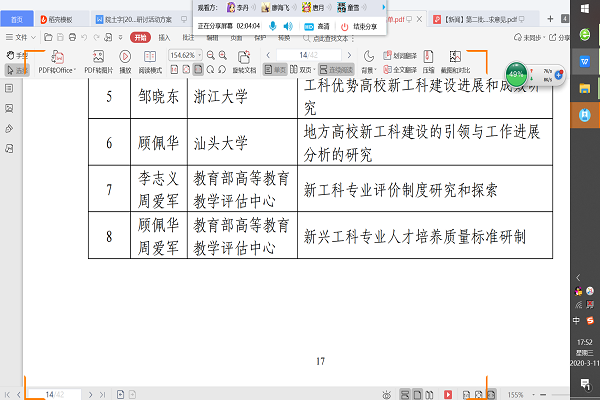Click 结束分享 to end screen sharing

click(x=358, y=27)
